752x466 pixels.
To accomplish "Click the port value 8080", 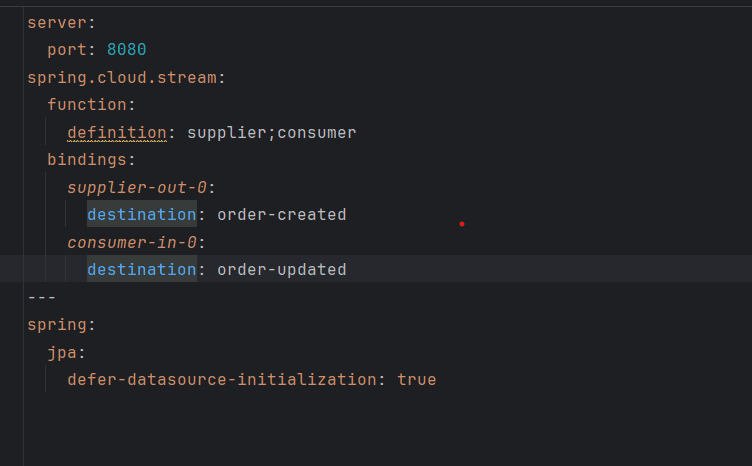I will tap(127, 50).
